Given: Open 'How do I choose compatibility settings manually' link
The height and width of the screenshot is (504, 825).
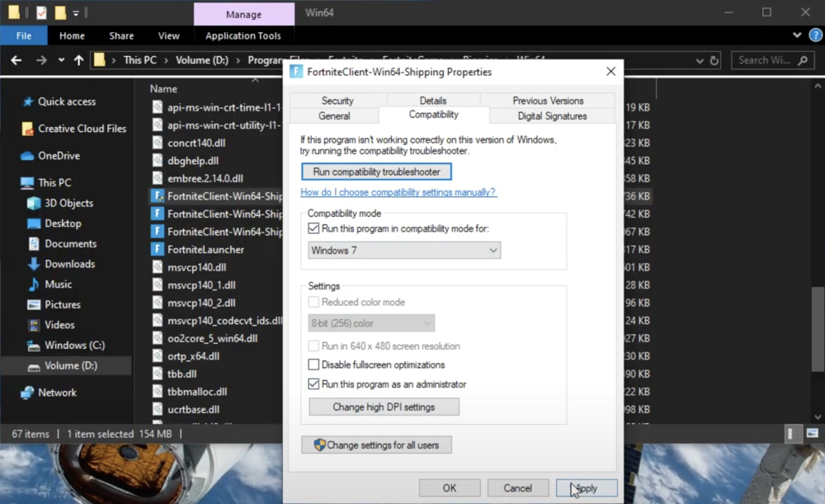Looking at the screenshot, I should pos(398,192).
